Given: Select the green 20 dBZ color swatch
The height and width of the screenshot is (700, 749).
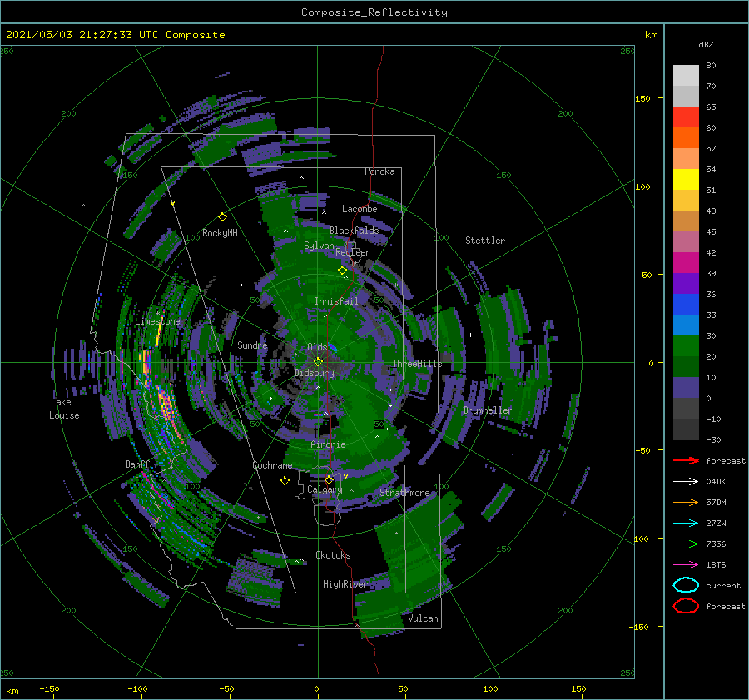Looking at the screenshot, I should 686,346.
